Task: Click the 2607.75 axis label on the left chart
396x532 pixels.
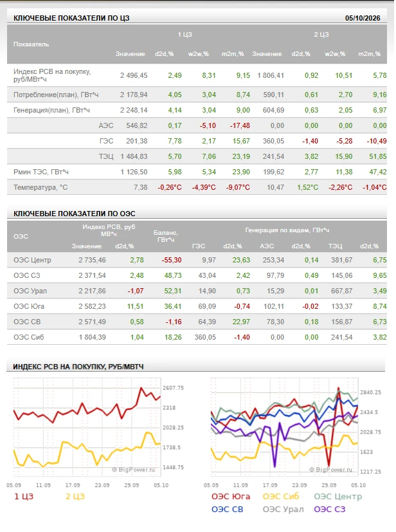Action: point(174,388)
